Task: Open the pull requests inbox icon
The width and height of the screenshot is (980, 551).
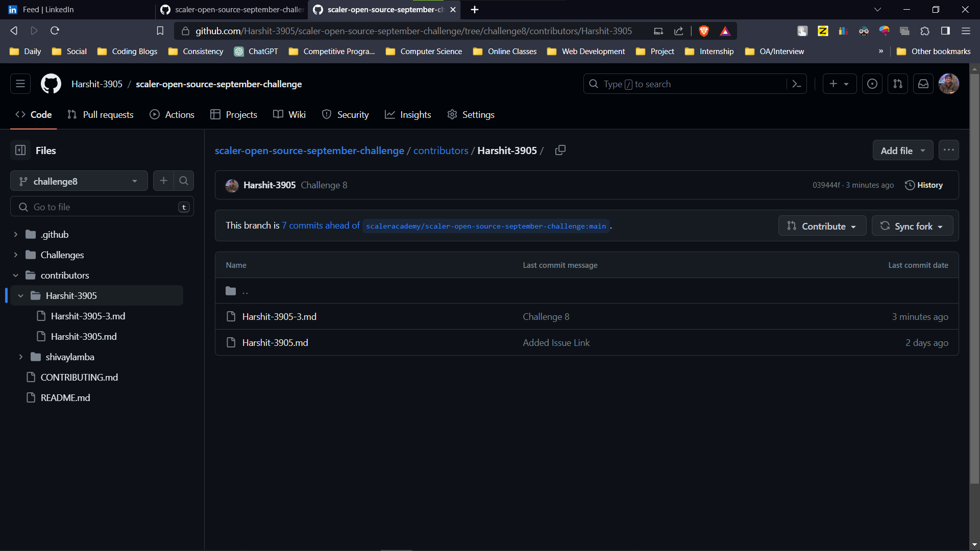Action: pos(897,84)
